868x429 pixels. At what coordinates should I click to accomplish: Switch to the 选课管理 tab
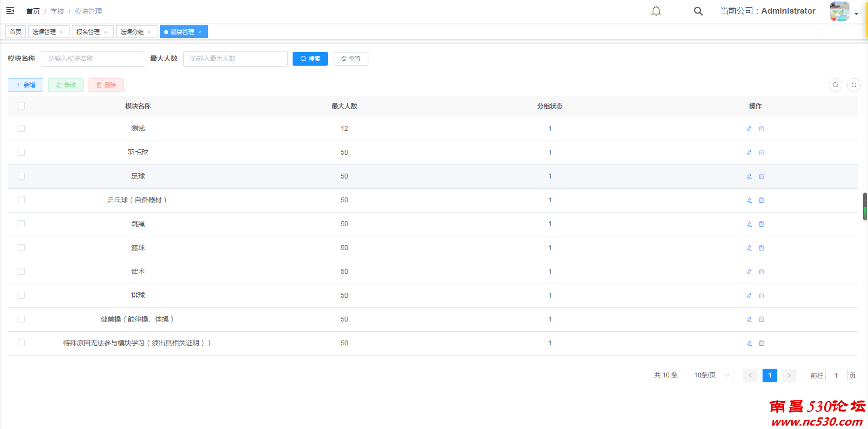click(44, 32)
